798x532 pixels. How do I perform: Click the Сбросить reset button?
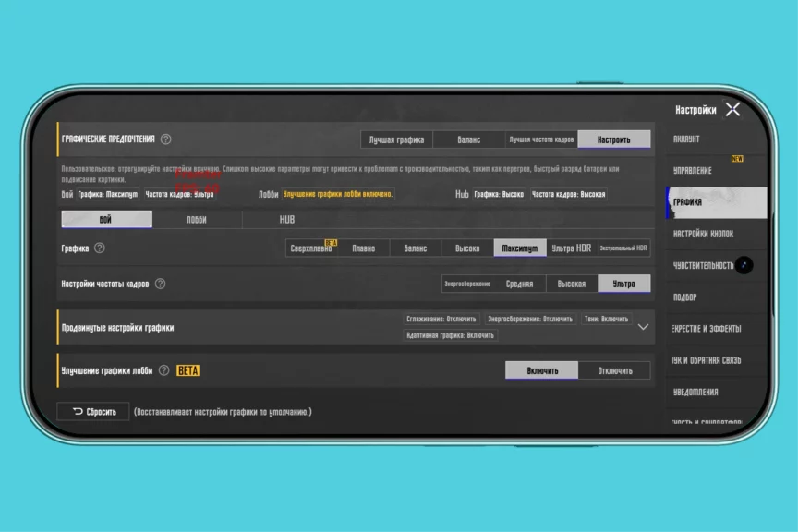[93, 411]
